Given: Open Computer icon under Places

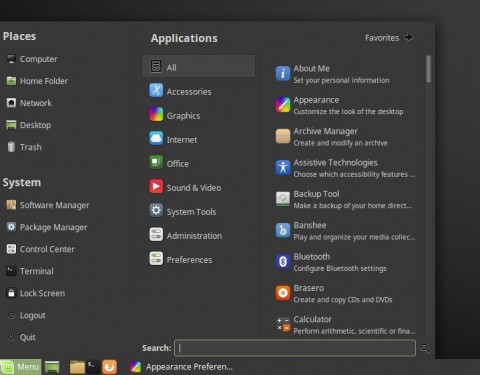Looking at the screenshot, I should pyautogui.click(x=11, y=59).
